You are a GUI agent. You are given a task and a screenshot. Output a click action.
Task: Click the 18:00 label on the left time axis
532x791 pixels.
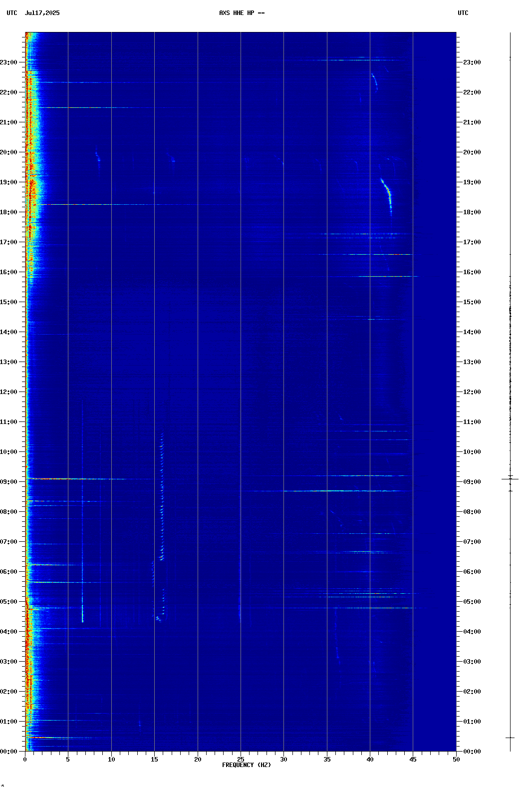coord(9,212)
